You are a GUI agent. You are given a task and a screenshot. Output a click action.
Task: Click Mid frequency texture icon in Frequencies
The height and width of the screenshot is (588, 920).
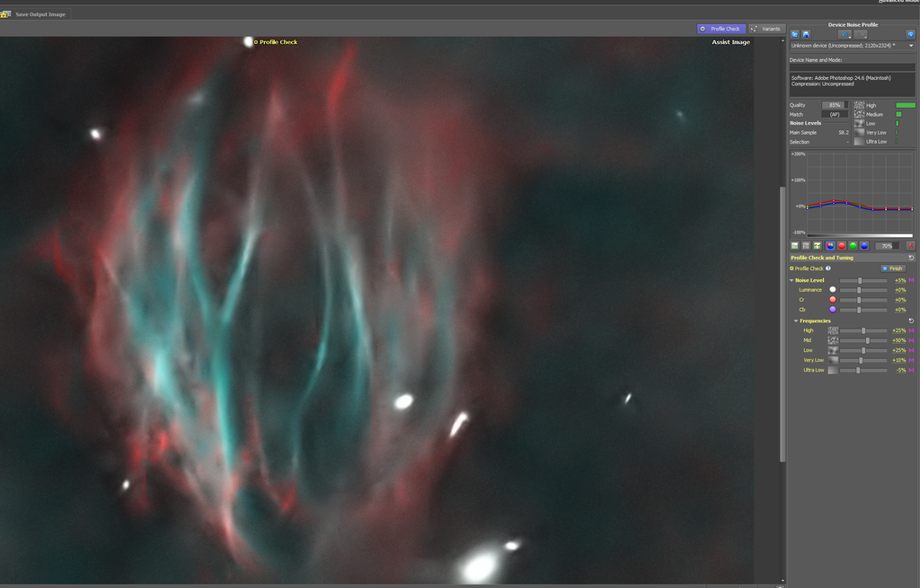click(x=833, y=340)
